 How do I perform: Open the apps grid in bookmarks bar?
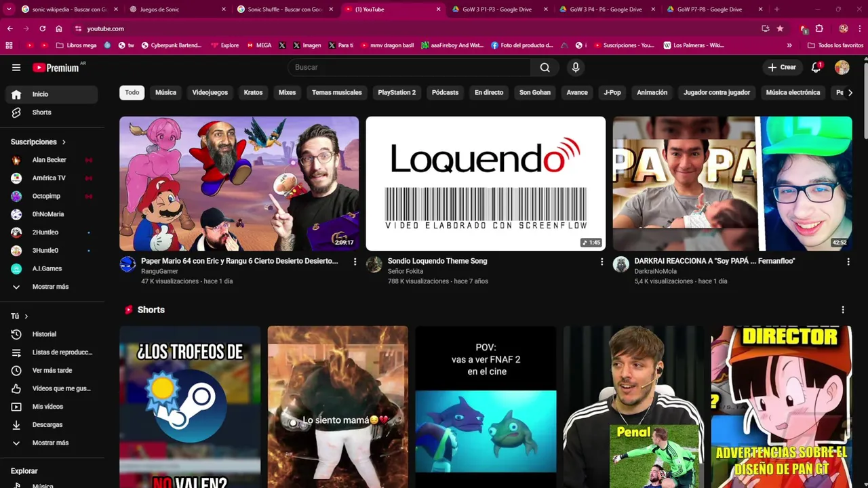tap(9, 45)
